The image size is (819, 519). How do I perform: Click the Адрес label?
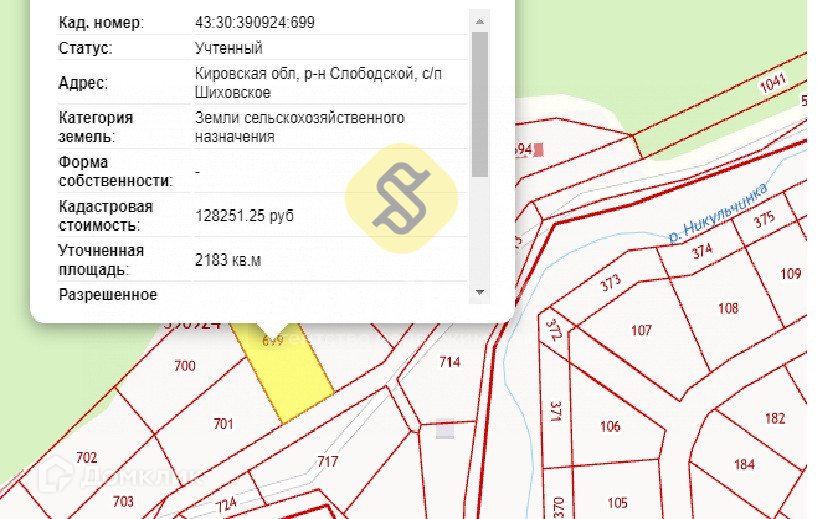(x=83, y=82)
